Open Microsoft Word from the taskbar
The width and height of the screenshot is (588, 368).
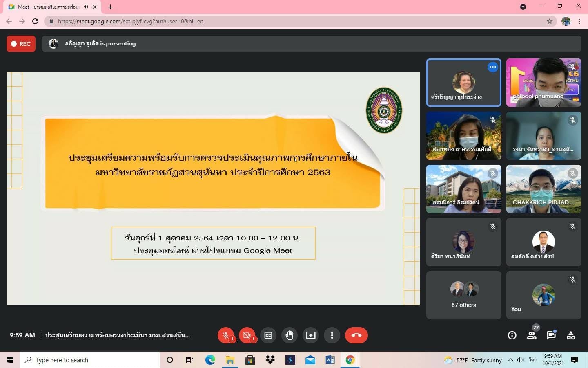pyautogui.click(x=330, y=360)
